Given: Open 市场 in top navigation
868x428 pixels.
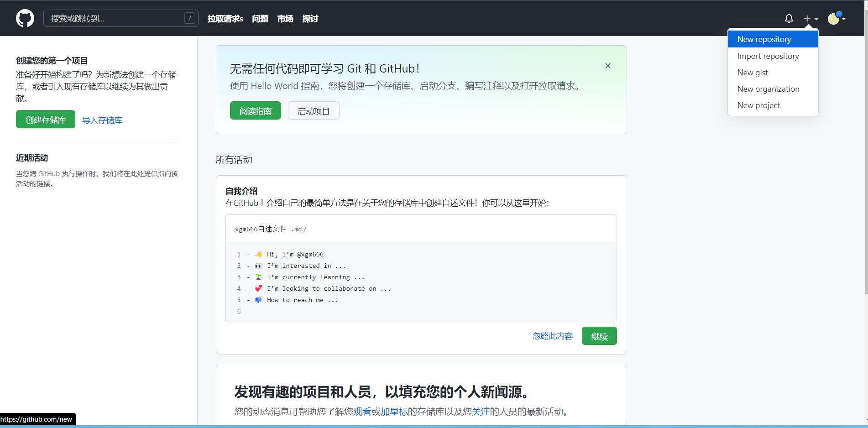Looking at the screenshot, I should point(285,19).
